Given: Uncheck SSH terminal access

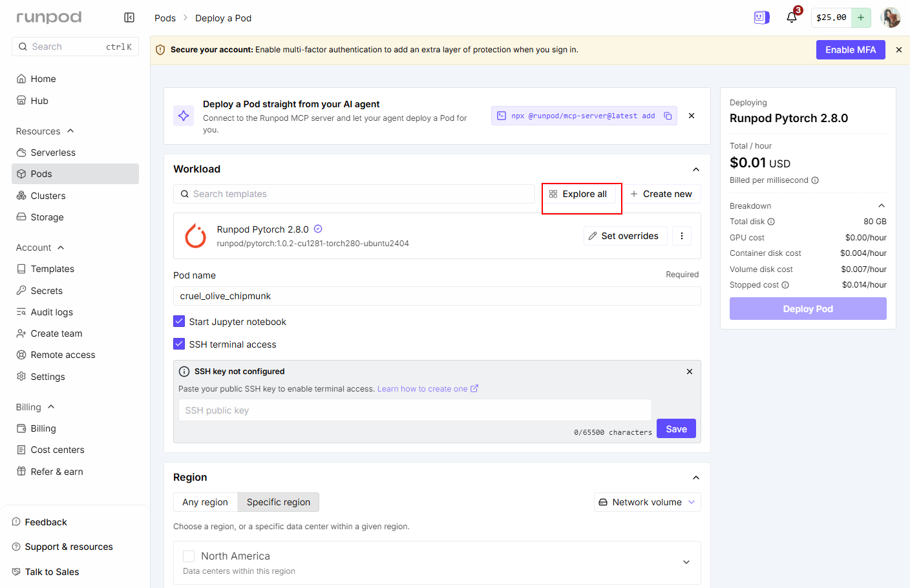Looking at the screenshot, I should tap(179, 344).
